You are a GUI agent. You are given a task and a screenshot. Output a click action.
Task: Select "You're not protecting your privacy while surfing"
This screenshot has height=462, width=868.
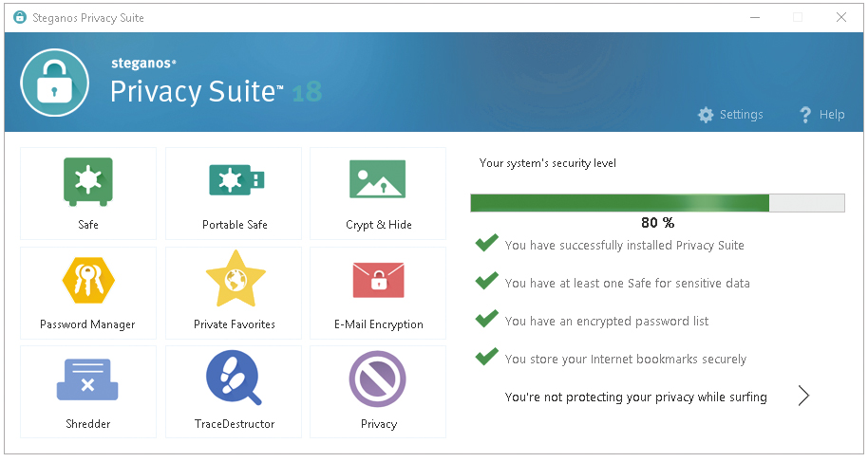click(635, 397)
